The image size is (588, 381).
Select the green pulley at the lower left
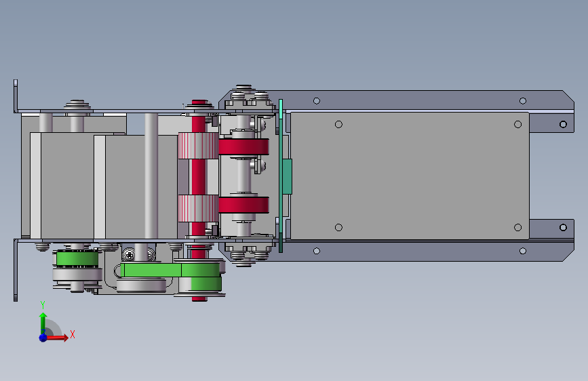[x=77, y=259]
